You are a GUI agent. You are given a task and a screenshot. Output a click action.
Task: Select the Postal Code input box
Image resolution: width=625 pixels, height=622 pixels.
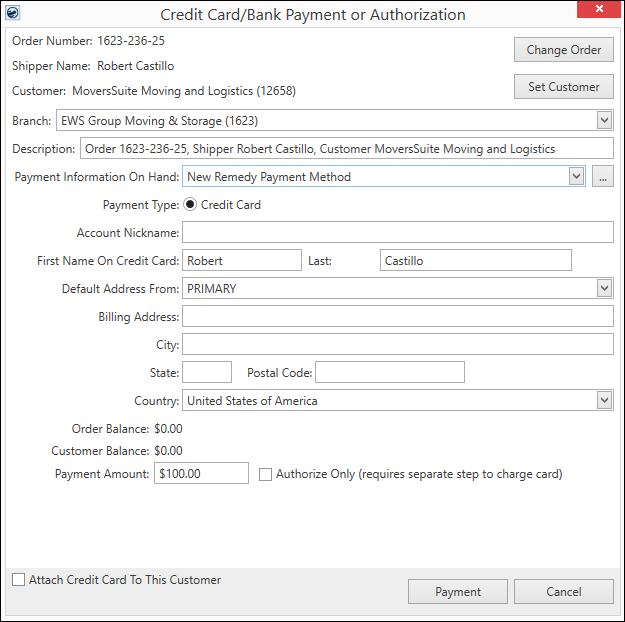click(x=389, y=373)
